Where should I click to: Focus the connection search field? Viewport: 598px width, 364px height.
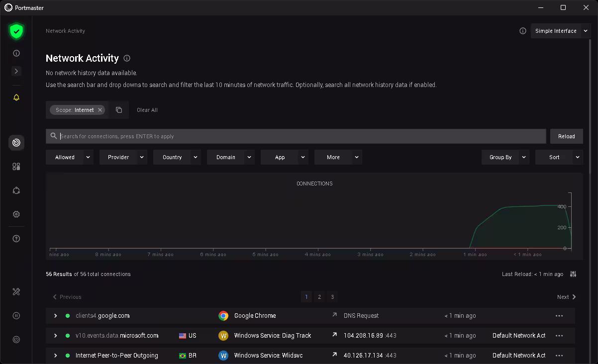pos(296,136)
